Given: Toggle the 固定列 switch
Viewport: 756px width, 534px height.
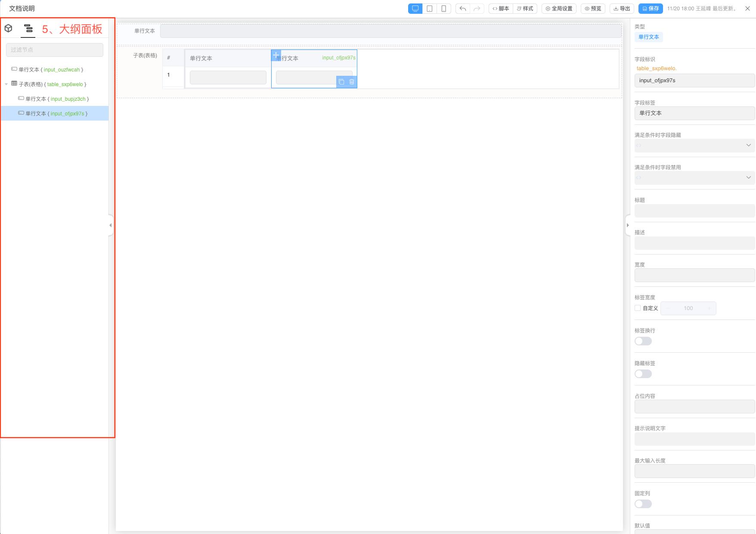Looking at the screenshot, I should coord(643,504).
